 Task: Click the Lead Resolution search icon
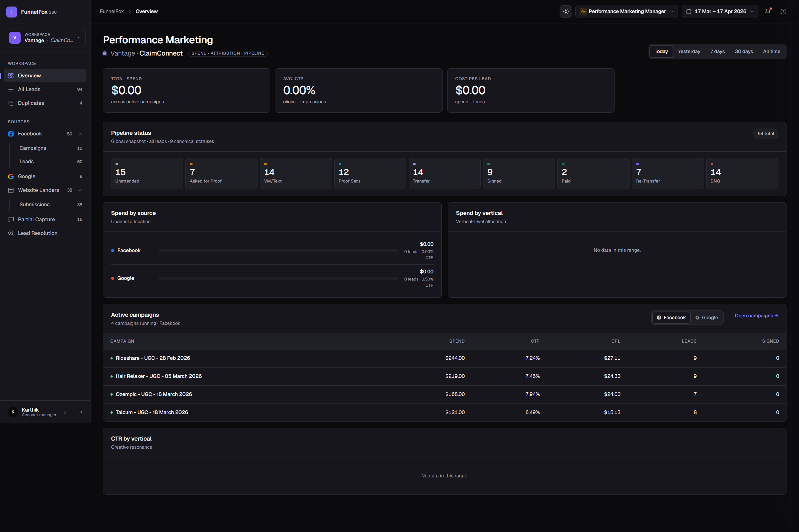click(11, 233)
